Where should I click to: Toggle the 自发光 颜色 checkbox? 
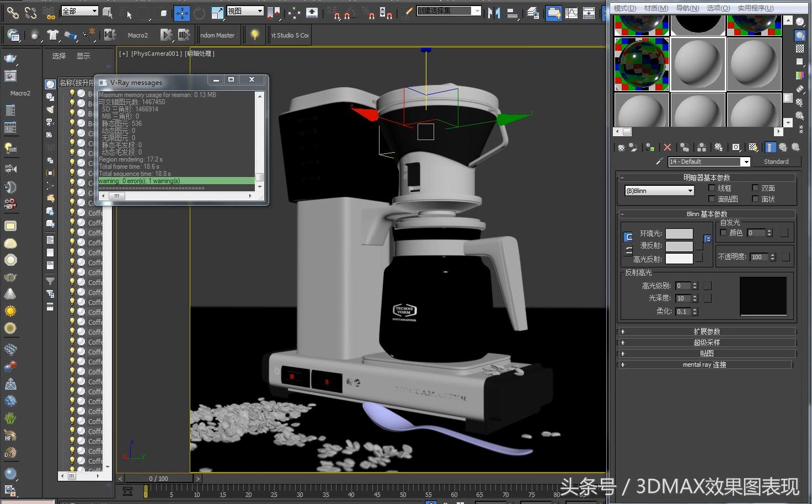tap(724, 233)
